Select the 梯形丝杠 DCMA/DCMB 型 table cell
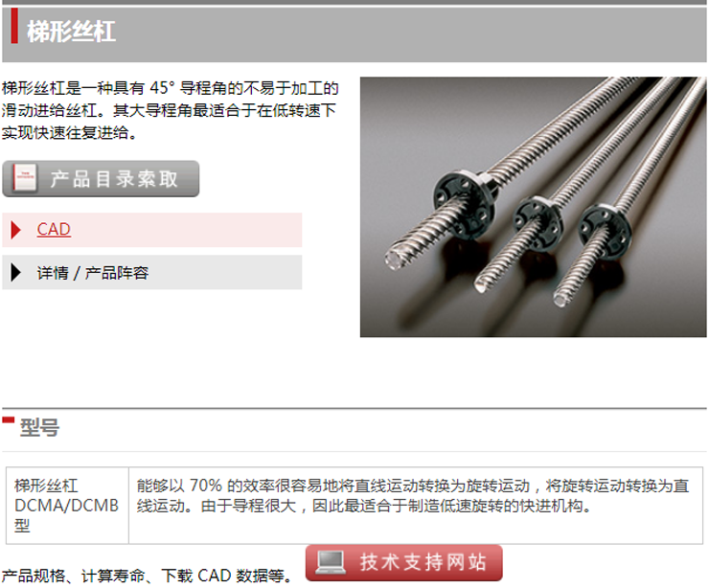 click(67, 506)
